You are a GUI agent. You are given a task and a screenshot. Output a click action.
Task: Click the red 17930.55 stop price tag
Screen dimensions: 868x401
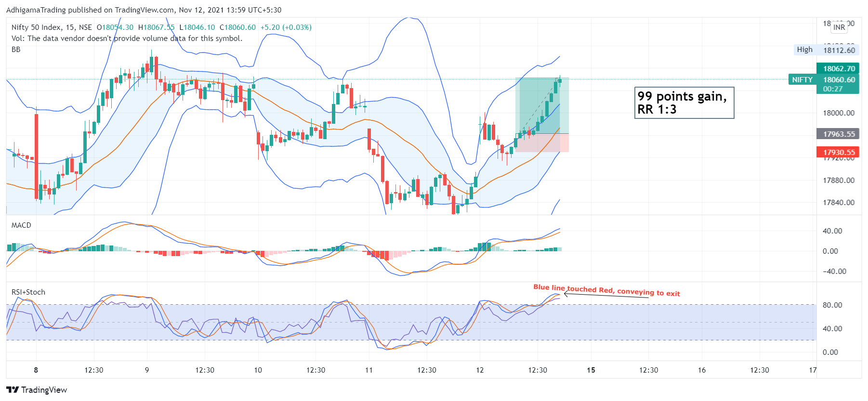(x=838, y=153)
